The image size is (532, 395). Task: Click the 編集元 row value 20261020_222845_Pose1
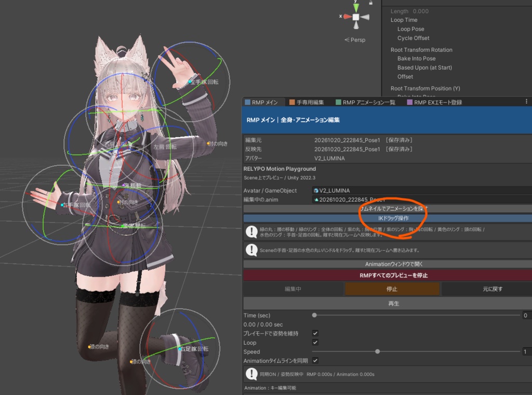pos(347,140)
